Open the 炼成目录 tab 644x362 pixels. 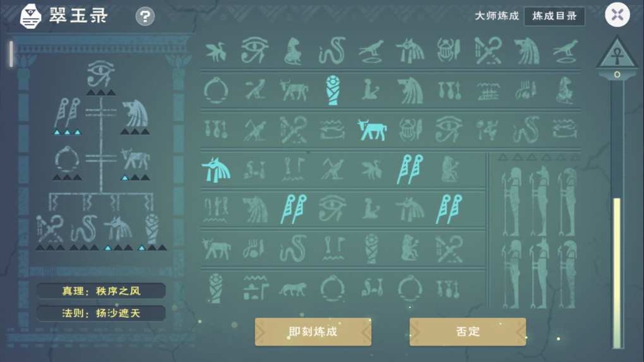tap(554, 16)
